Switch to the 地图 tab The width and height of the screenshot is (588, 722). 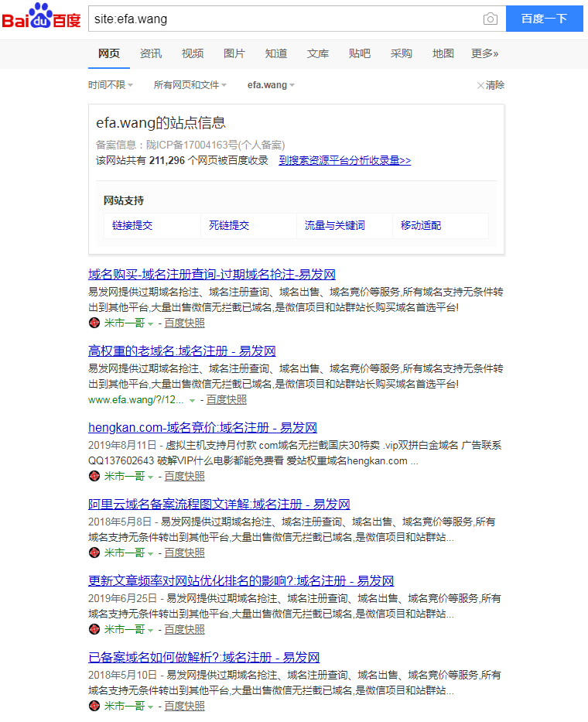tap(443, 53)
